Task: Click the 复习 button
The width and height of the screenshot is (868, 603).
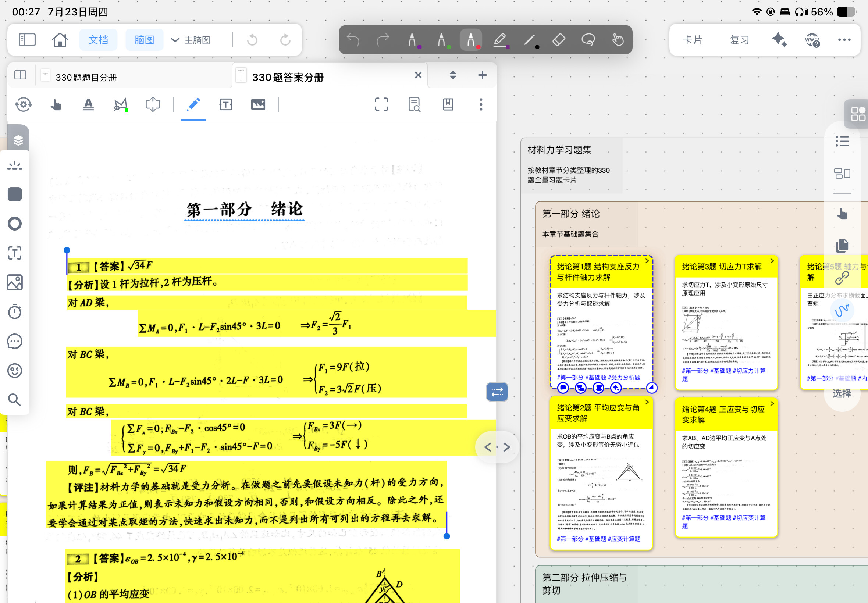Action: 739,40
